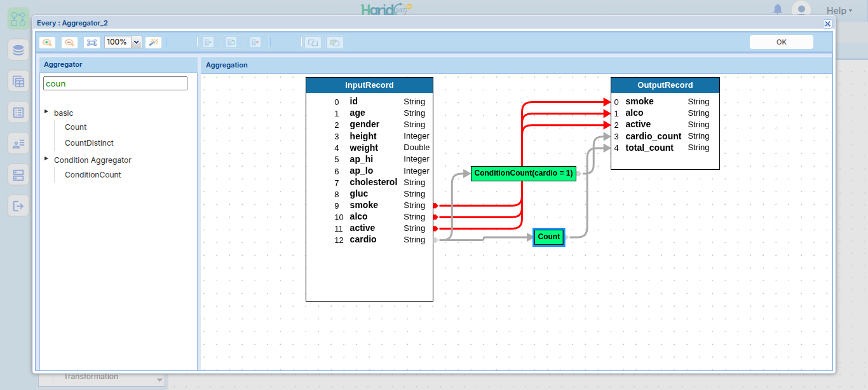
Task: Click the aggregator search field containing 'coun'
Action: 115,83
